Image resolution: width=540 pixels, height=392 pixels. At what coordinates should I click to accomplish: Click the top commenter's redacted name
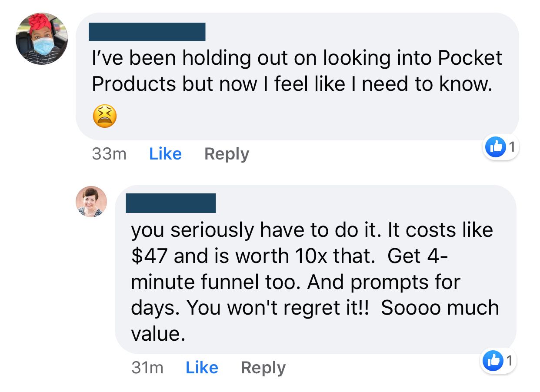click(x=147, y=32)
